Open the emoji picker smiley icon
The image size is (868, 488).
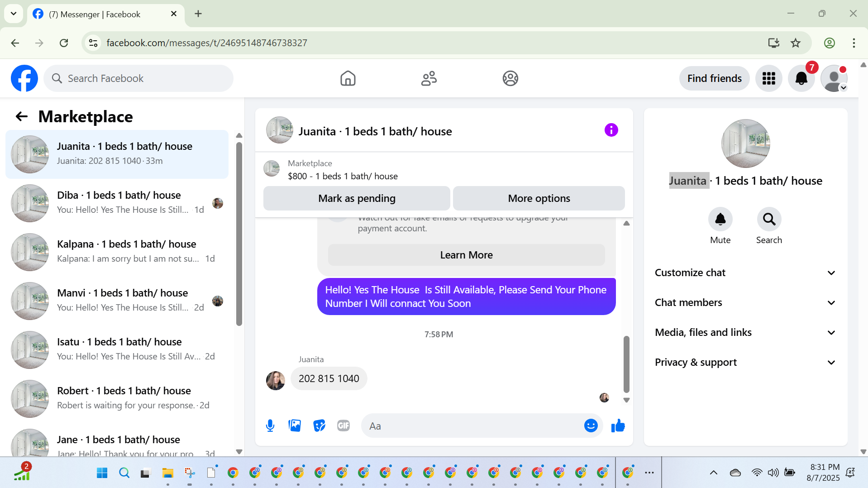pyautogui.click(x=591, y=426)
